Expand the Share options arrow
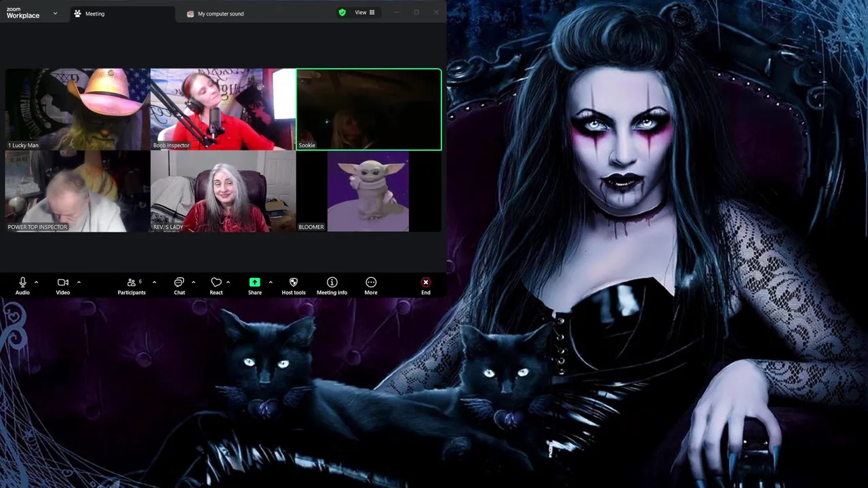This screenshot has height=488, width=868. [x=271, y=282]
